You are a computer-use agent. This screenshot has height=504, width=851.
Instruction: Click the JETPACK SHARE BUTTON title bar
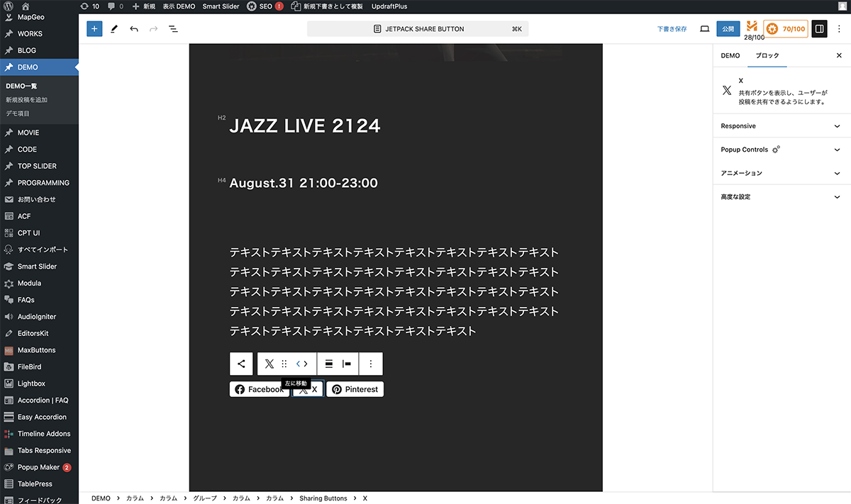[x=418, y=29]
